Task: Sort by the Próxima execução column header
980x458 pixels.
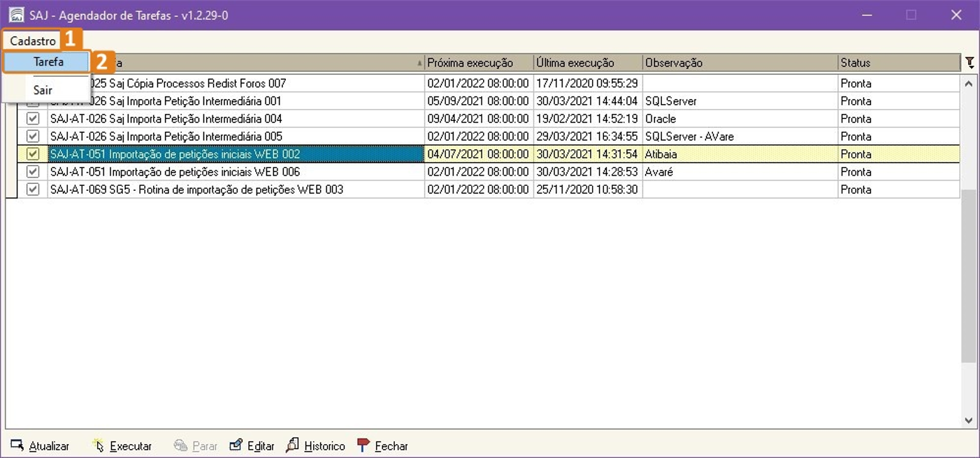Action: [x=479, y=62]
